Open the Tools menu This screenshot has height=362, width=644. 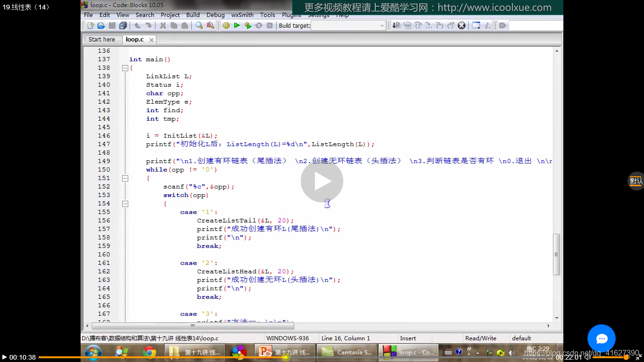(268, 15)
